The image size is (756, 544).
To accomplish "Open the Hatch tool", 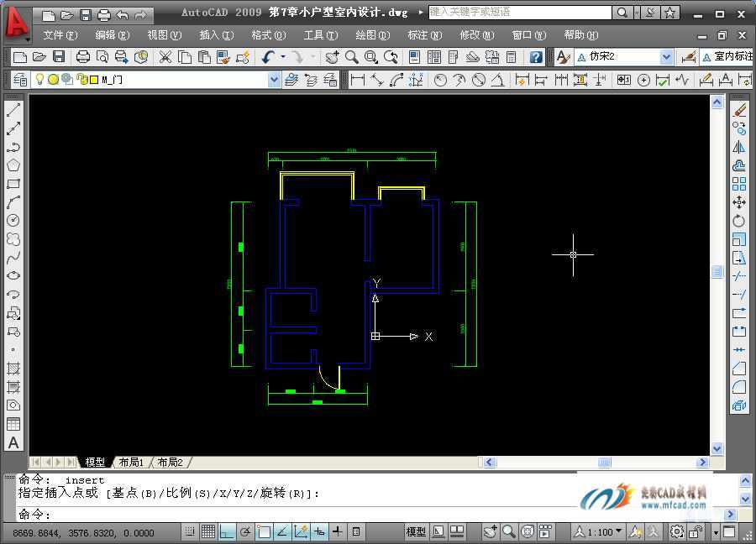I will (x=13, y=369).
